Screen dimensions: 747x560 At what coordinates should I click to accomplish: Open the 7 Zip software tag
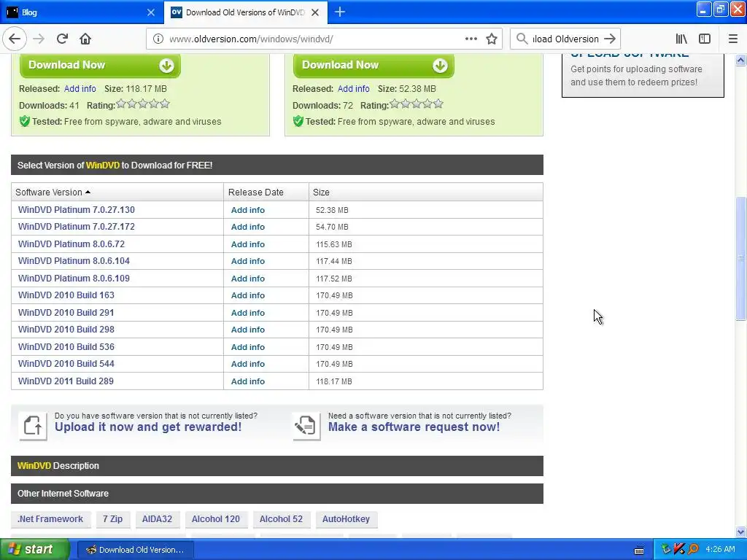[x=112, y=519]
